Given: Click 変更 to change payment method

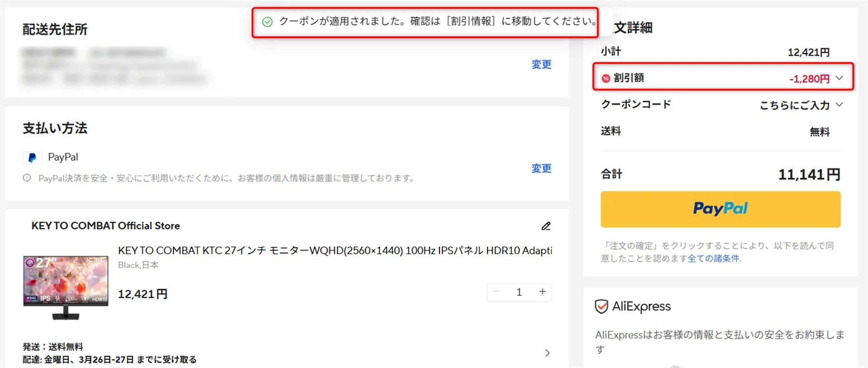Looking at the screenshot, I should (x=541, y=168).
